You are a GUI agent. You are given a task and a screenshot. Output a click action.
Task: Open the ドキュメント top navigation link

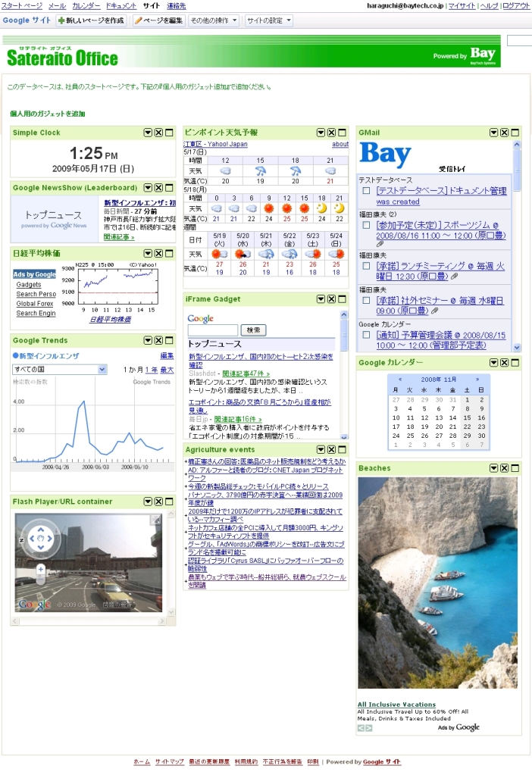click(x=121, y=6)
